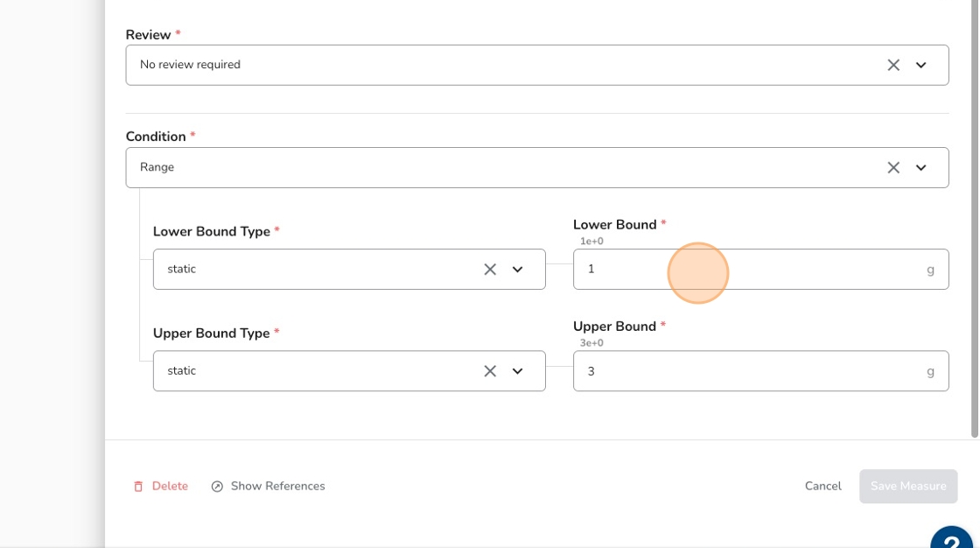The image size is (980, 548).
Task: Click the Delete text link
Action: coord(170,486)
